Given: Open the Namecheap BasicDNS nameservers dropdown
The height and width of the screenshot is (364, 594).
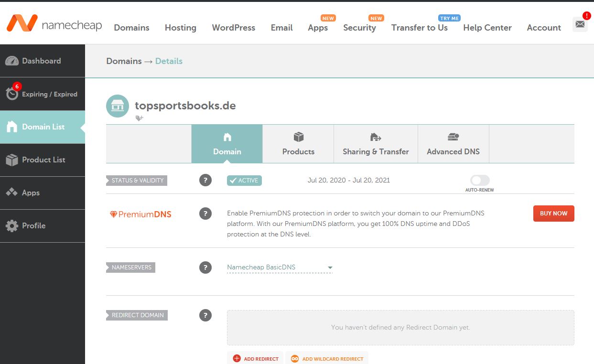Looking at the screenshot, I should [280, 268].
